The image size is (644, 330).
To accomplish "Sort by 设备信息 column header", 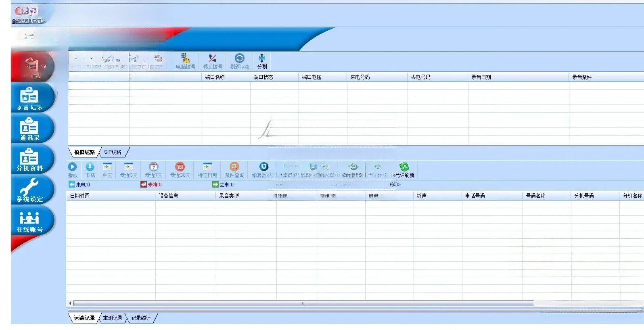I will pos(186,196).
